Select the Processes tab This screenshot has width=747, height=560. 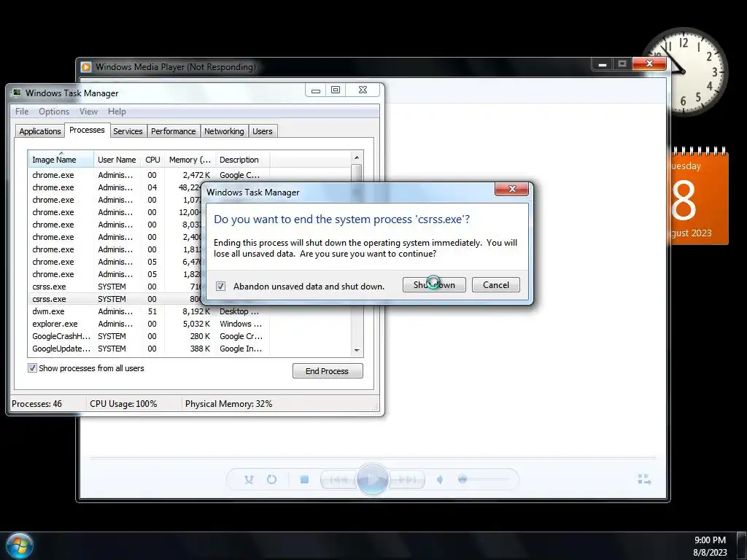[87, 130]
